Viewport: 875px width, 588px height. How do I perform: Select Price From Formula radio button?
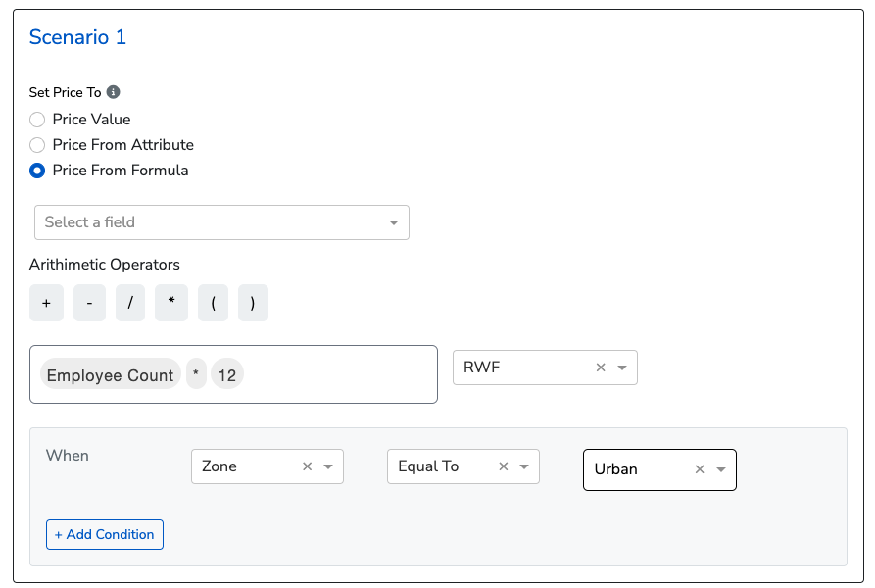[x=37, y=171]
